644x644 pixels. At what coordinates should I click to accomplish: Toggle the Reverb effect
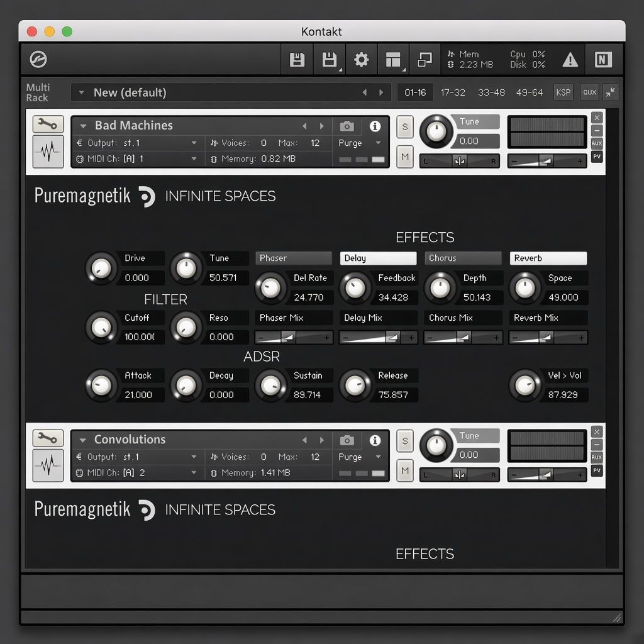(548, 258)
